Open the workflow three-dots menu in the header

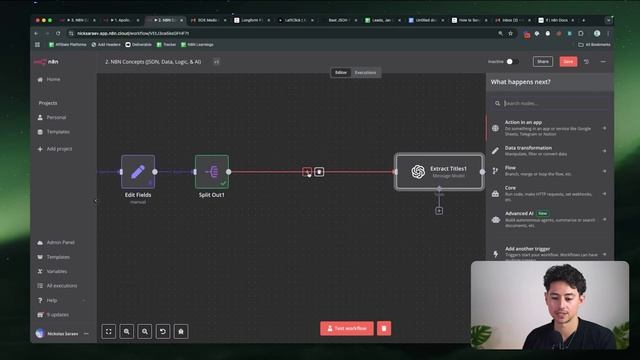tap(603, 62)
